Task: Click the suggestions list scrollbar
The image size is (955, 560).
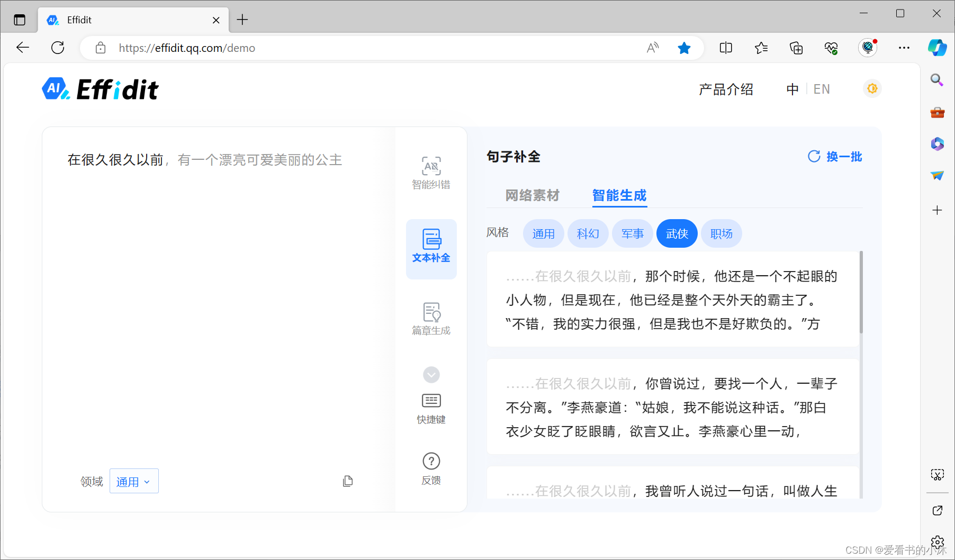Action: click(x=861, y=292)
